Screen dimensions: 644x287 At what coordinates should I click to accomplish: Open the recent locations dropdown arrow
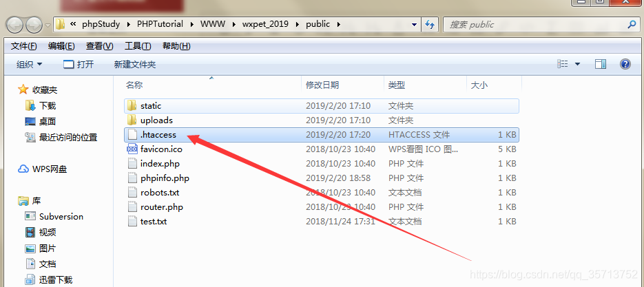(x=48, y=25)
